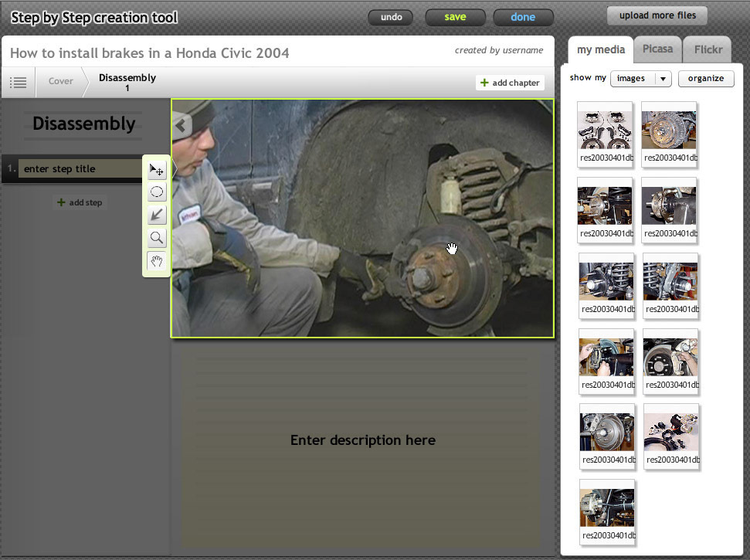Select fourth row right rotor install thumbnail
Screen dimensions: 750x560
670,361
